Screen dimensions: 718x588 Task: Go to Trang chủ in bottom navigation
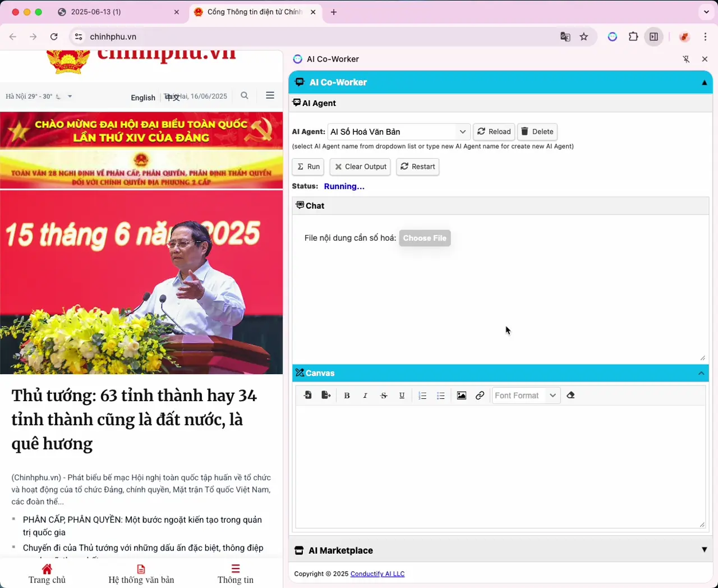47,574
